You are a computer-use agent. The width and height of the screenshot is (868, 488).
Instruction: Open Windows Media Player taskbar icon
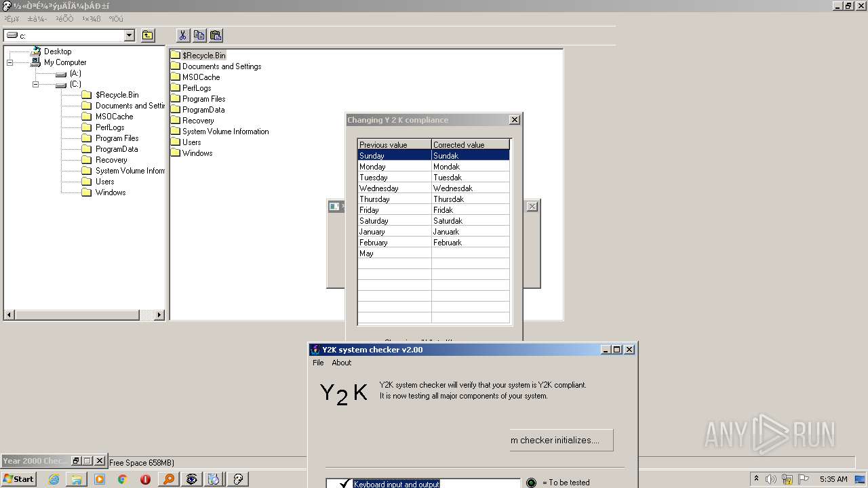pos(100,479)
